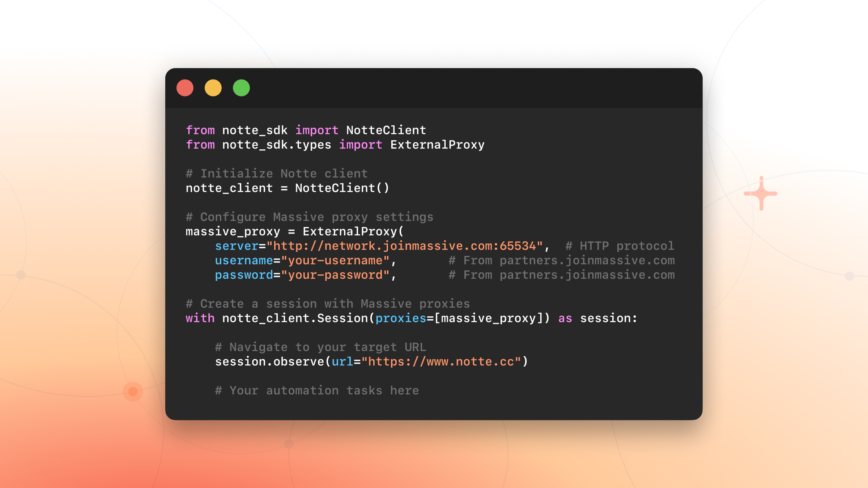Click the ExternalProxy import line
This screenshot has width=868, height=488.
pyautogui.click(x=335, y=145)
